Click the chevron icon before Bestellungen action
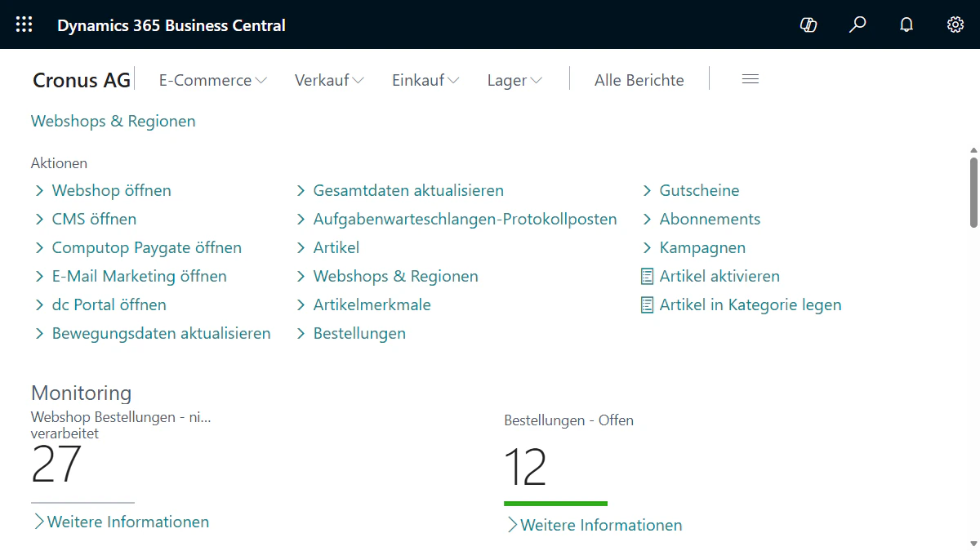This screenshot has width=980, height=551. point(301,334)
